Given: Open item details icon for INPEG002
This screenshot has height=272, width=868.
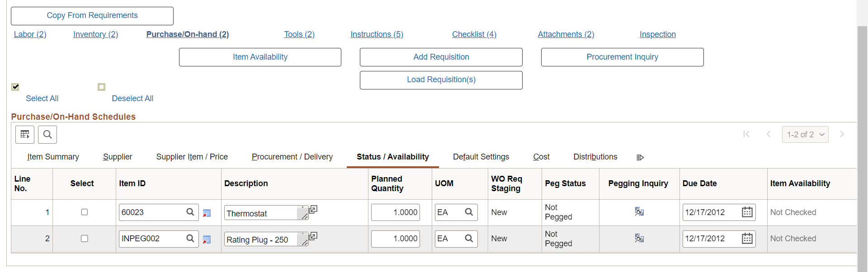Looking at the screenshot, I should pyautogui.click(x=207, y=239).
